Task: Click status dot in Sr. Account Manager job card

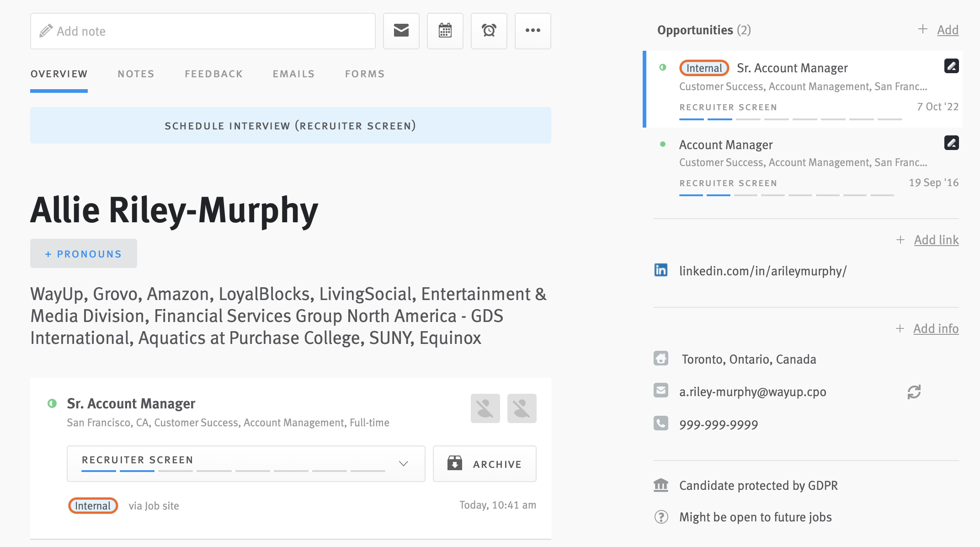Action: [52, 403]
